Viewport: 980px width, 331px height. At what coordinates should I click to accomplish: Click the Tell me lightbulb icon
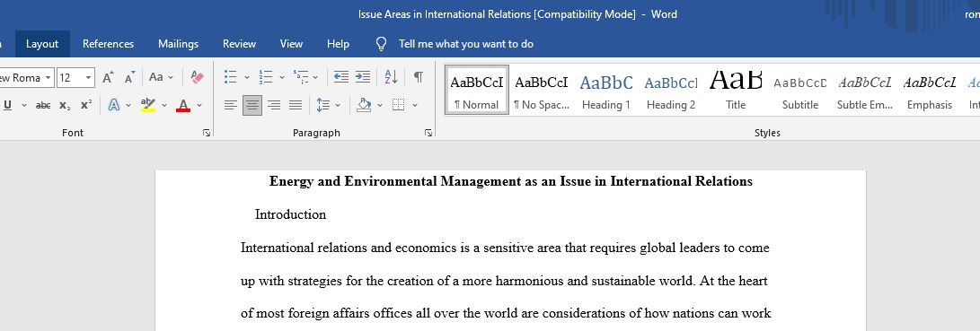[x=381, y=44]
